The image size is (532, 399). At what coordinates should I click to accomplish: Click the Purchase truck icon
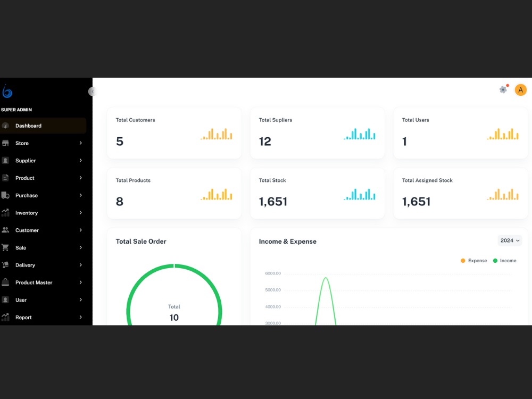click(5, 195)
